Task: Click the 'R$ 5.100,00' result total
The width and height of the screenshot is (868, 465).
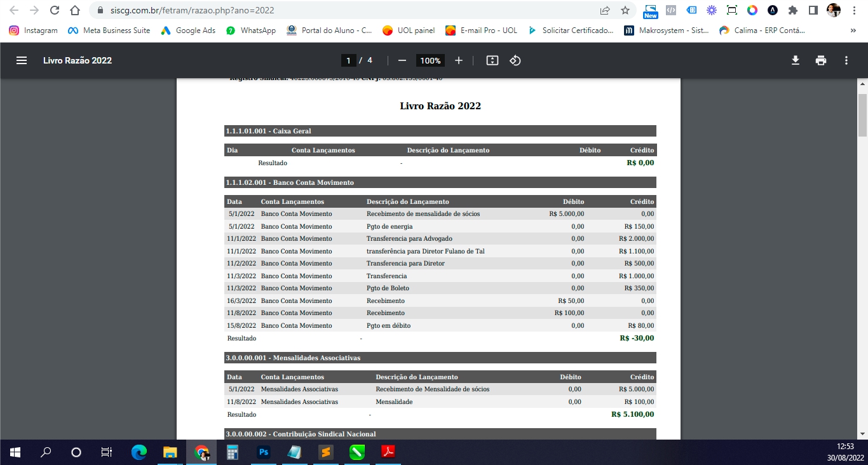Action: click(x=633, y=414)
